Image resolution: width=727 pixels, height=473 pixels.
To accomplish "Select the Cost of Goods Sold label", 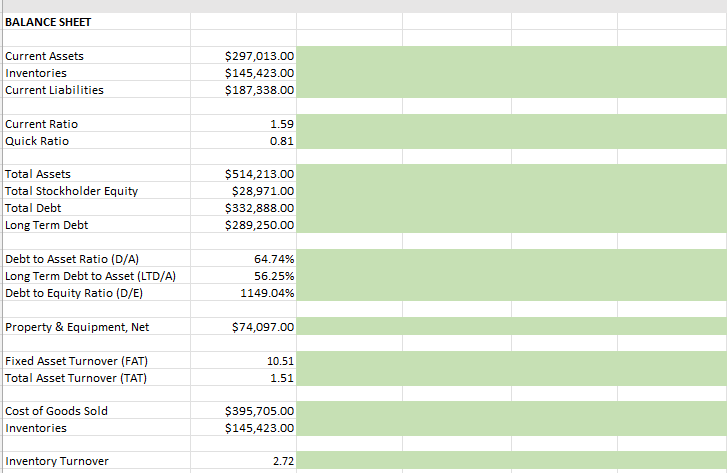I will [x=96, y=410].
